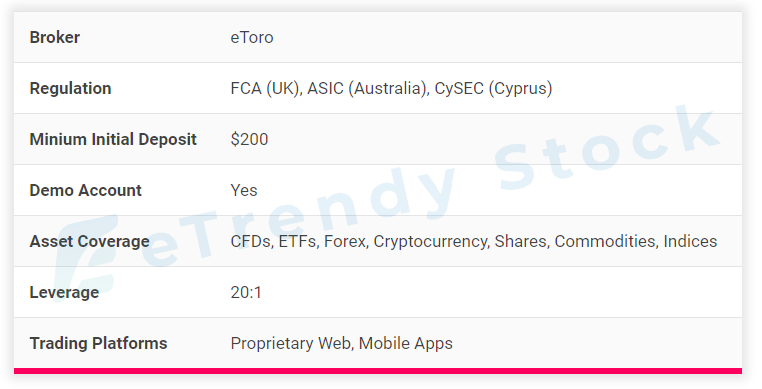Select Proprietary Web, Mobile Apps text
The height and width of the screenshot is (389, 762).
tap(342, 343)
